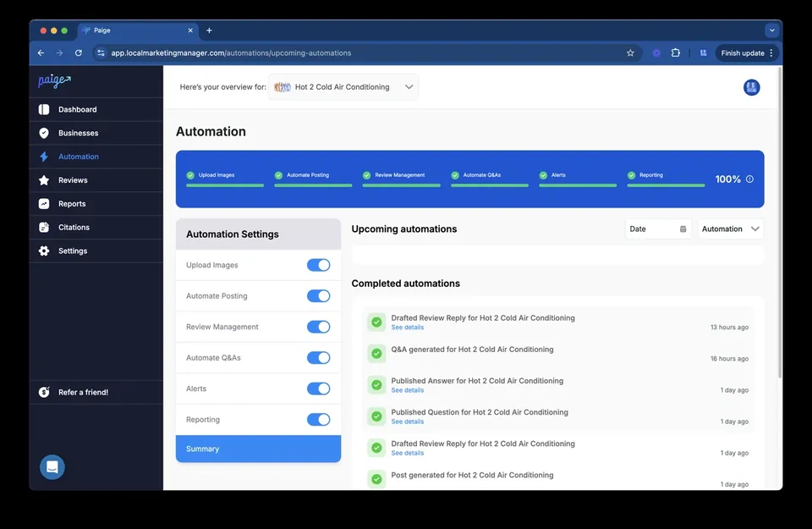Click the Automate Q&As progress step
812x529 pixels.
point(490,179)
